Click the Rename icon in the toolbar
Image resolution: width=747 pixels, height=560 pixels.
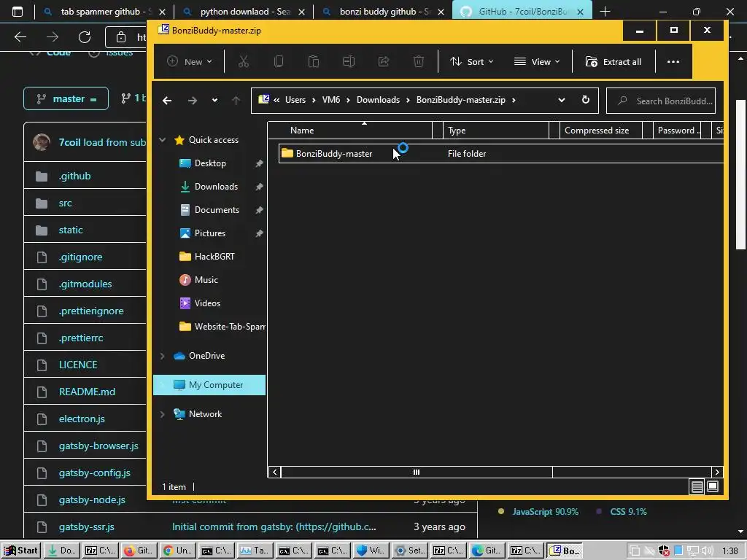click(x=349, y=61)
